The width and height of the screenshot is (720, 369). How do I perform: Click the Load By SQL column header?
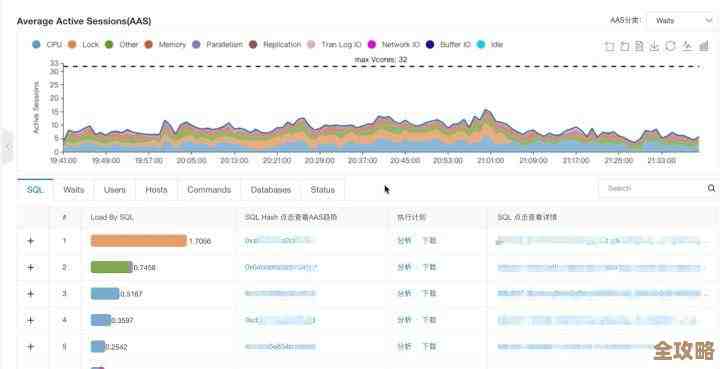click(112, 218)
